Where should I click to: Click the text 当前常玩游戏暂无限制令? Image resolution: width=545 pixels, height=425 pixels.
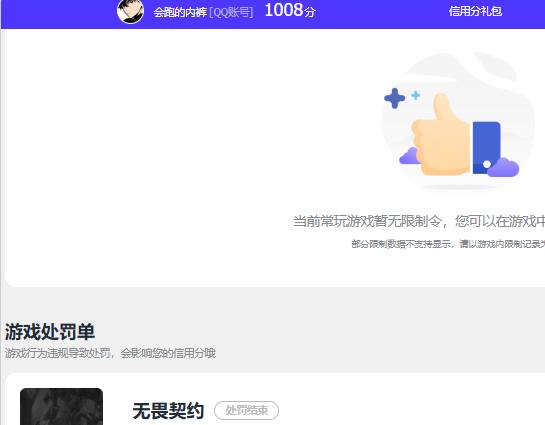(367, 221)
